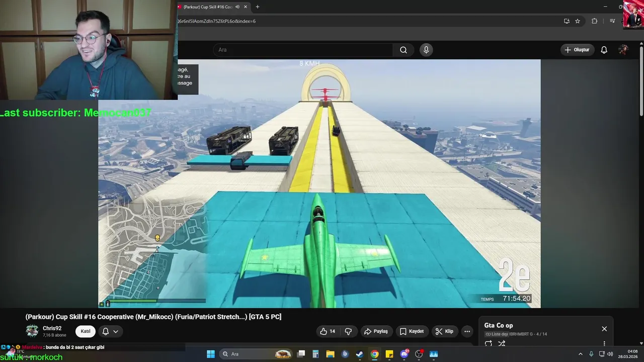Click the Oluştur create button
Screen dimensions: 644x362
pyautogui.click(x=578, y=50)
